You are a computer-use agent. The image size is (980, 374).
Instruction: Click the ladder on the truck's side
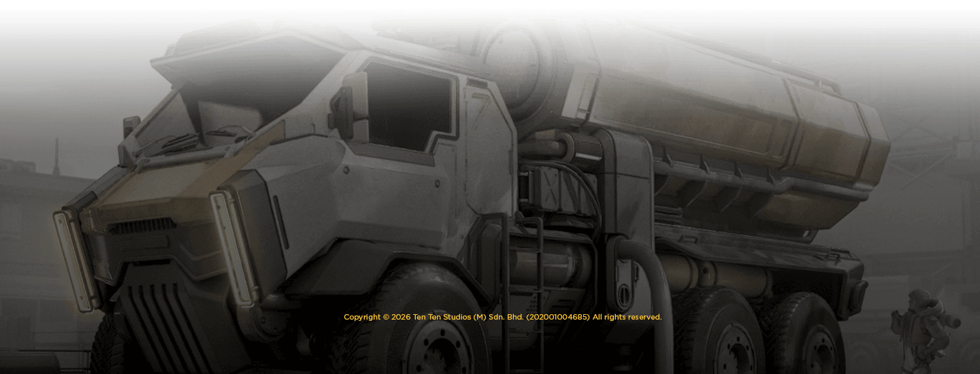point(523,286)
